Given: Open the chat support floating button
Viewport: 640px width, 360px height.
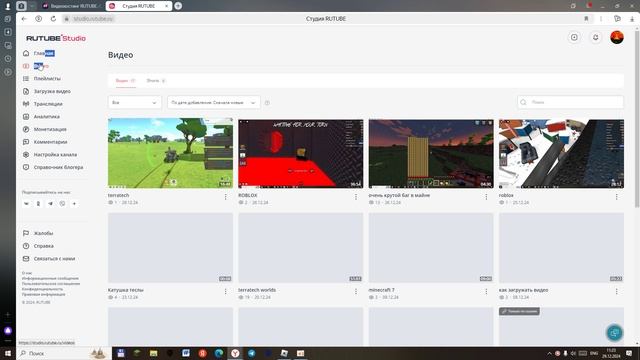Looking at the screenshot, I should coord(614,333).
